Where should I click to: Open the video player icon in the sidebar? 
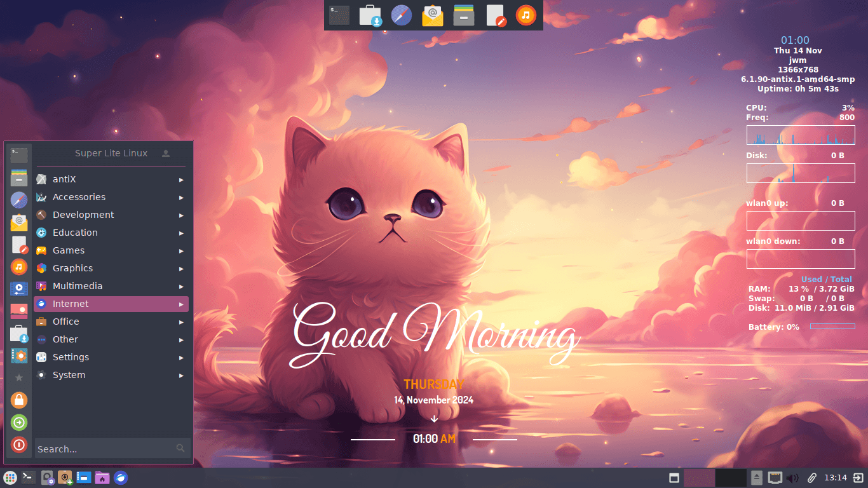pos(18,288)
